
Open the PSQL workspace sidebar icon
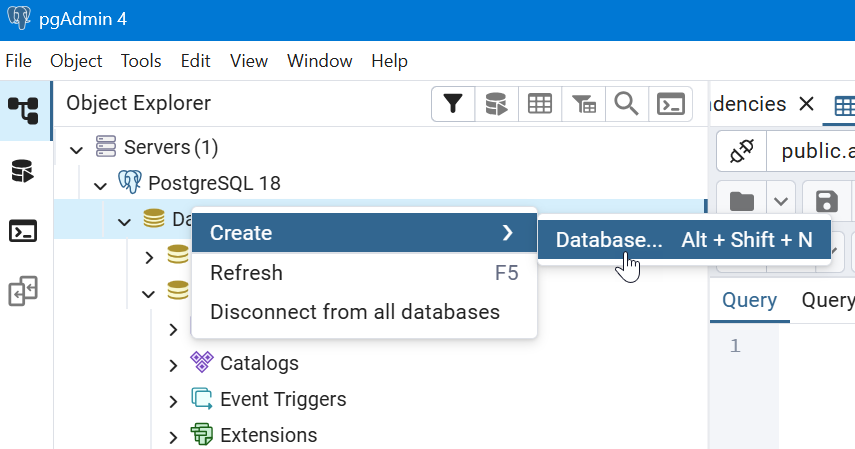(23, 231)
